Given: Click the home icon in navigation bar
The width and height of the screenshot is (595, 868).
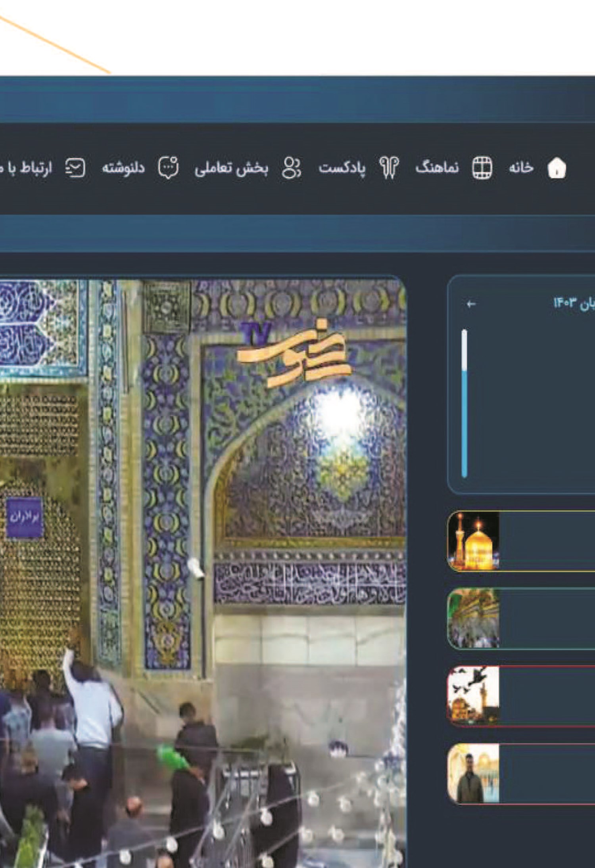Looking at the screenshot, I should click(x=557, y=168).
